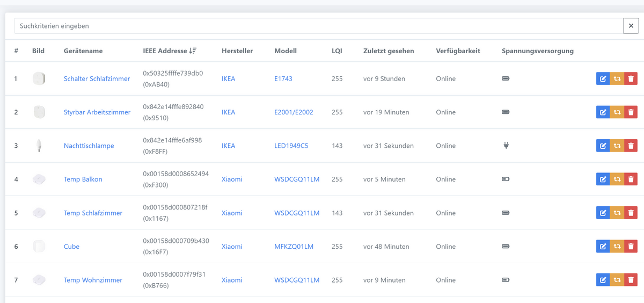Open Temp Schlafzimmer device link
The width and height of the screenshot is (644, 303).
tap(93, 213)
